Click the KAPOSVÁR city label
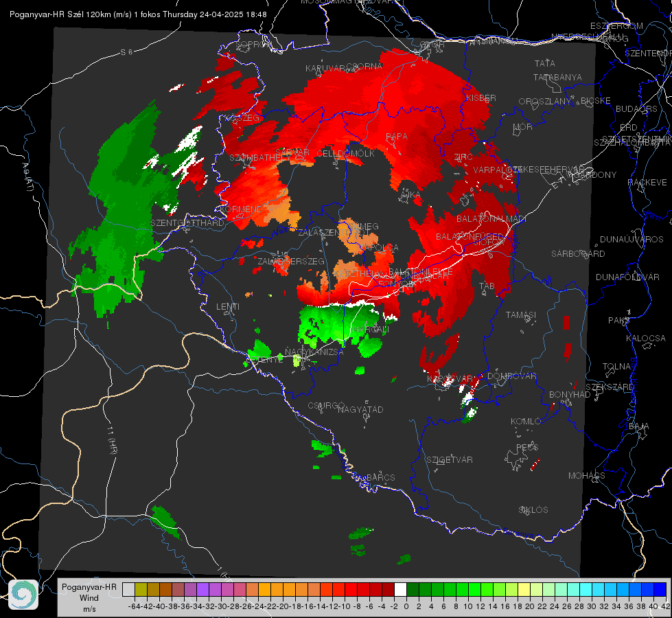The height and width of the screenshot is (618, 672). click(450, 379)
